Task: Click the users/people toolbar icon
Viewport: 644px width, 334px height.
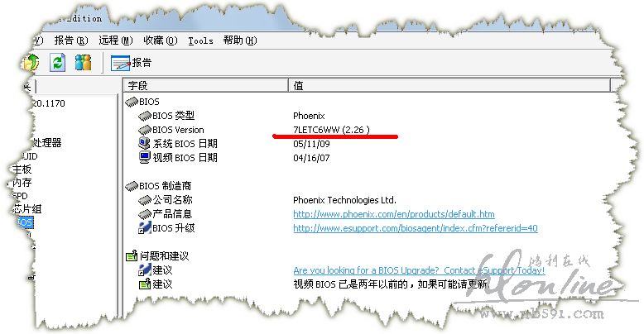Action: coord(83,62)
